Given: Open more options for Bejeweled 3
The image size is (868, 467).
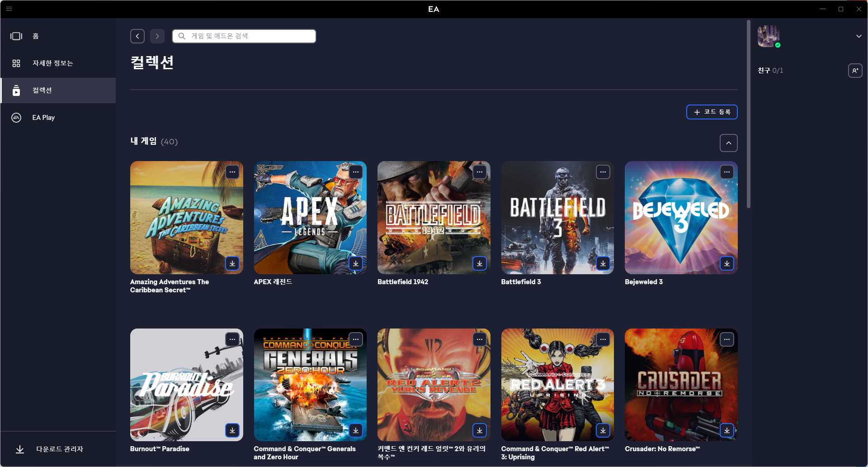Looking at the screenshot, I should pos(727,172).
